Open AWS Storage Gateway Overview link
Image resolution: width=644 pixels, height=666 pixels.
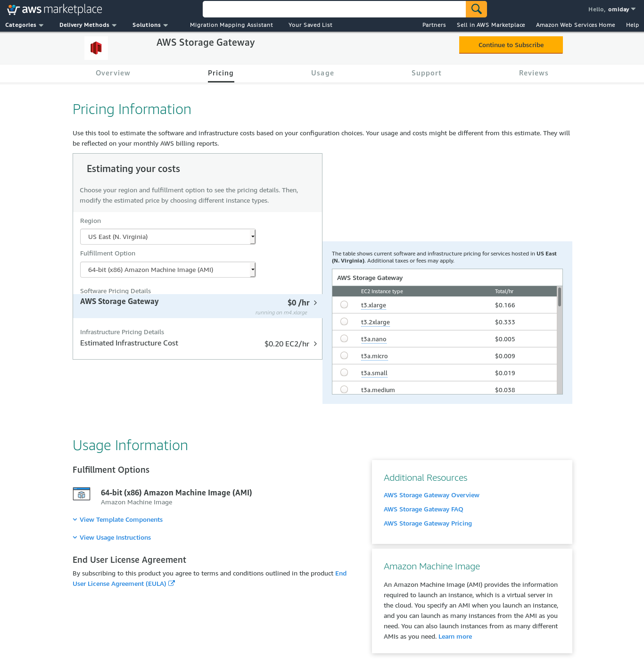pyautogui.click(x=431, y=495)
